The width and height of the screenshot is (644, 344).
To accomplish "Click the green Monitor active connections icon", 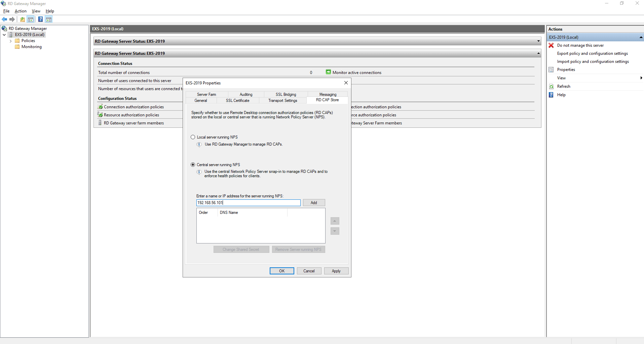I will tap(328, 72).
